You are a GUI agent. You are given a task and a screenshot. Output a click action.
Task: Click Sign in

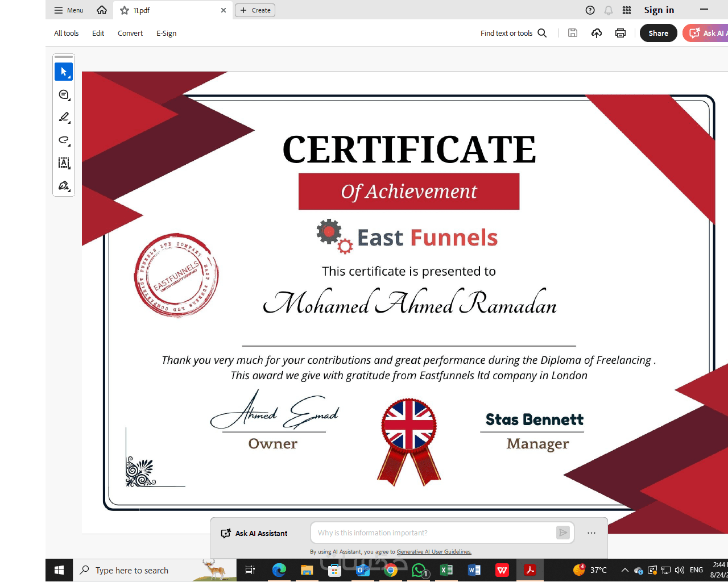(659, 10)
